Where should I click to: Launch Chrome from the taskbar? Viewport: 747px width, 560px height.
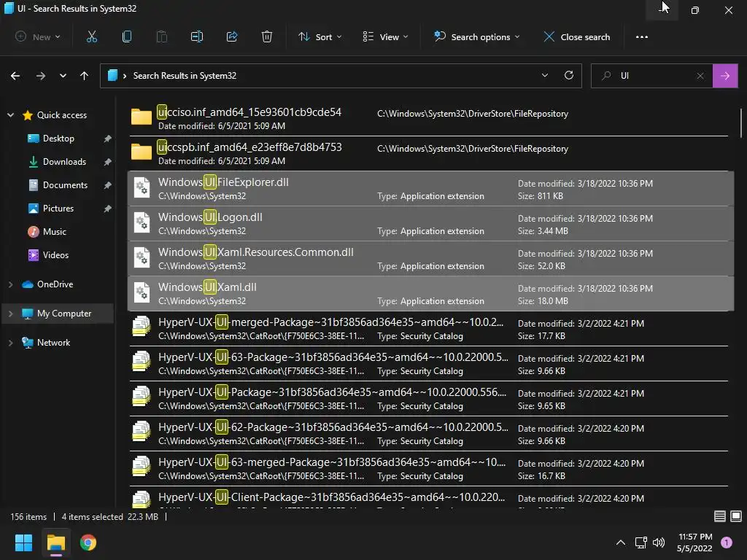pyautogui.click(x=88, y=542)
